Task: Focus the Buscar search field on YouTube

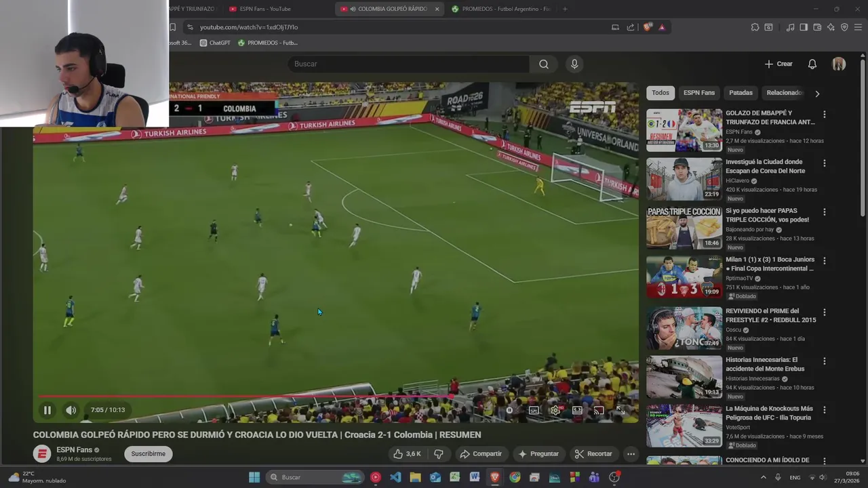Action: (409, 64)
